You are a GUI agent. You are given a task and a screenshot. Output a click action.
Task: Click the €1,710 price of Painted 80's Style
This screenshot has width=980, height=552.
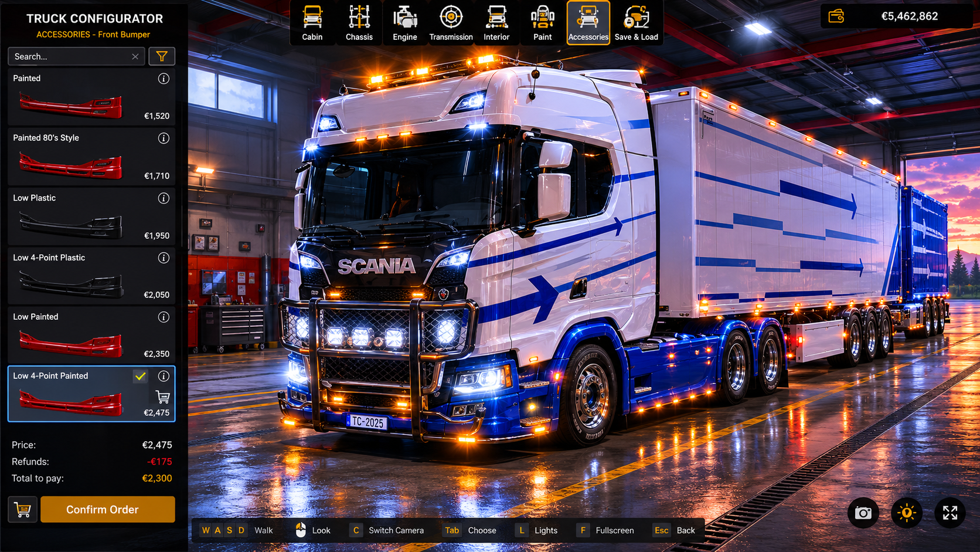156,176
